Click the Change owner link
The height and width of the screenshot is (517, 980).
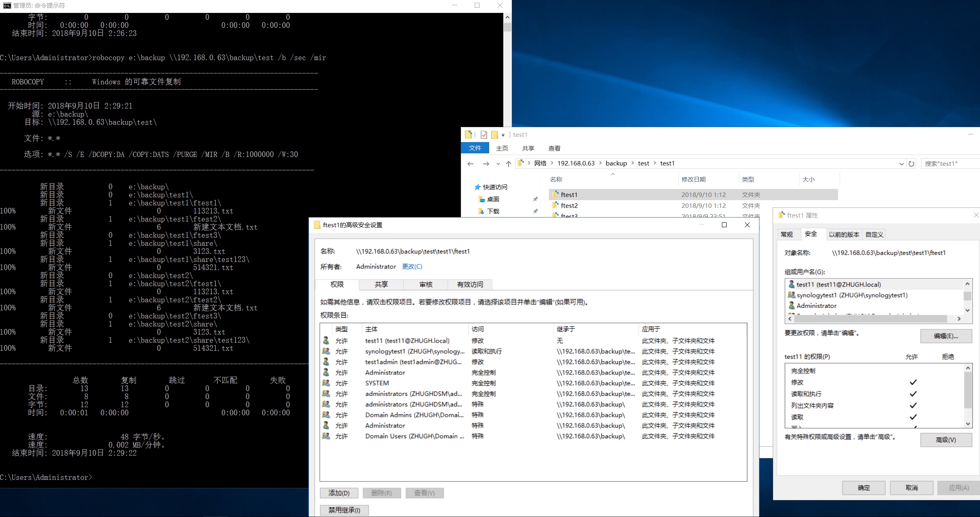pyautogui.click(x=412, y=266)
